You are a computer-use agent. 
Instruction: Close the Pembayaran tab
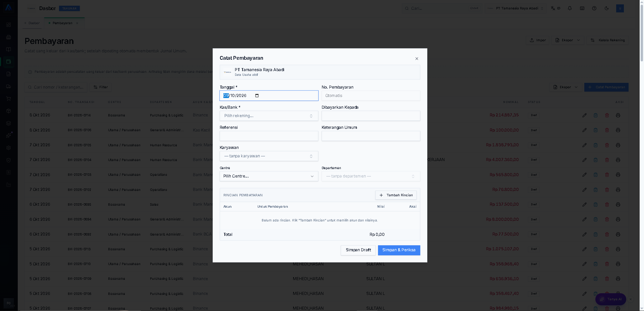[x=77, y=23]
